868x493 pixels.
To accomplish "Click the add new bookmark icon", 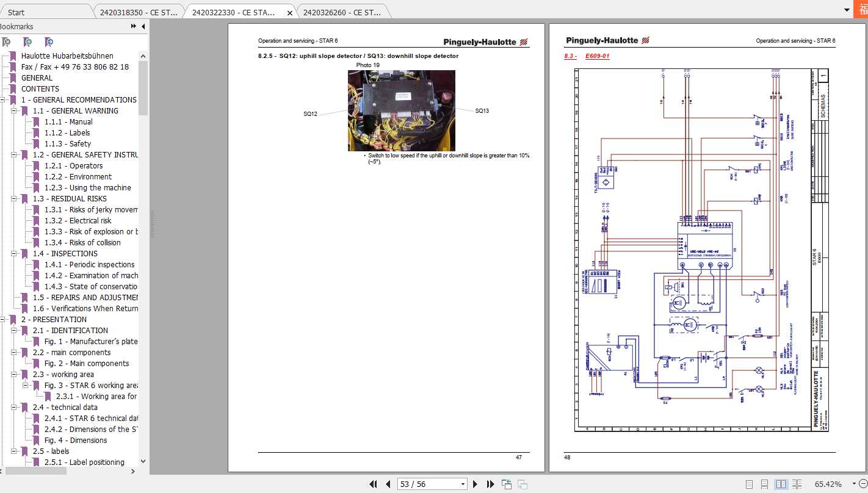I will (27, 42).
